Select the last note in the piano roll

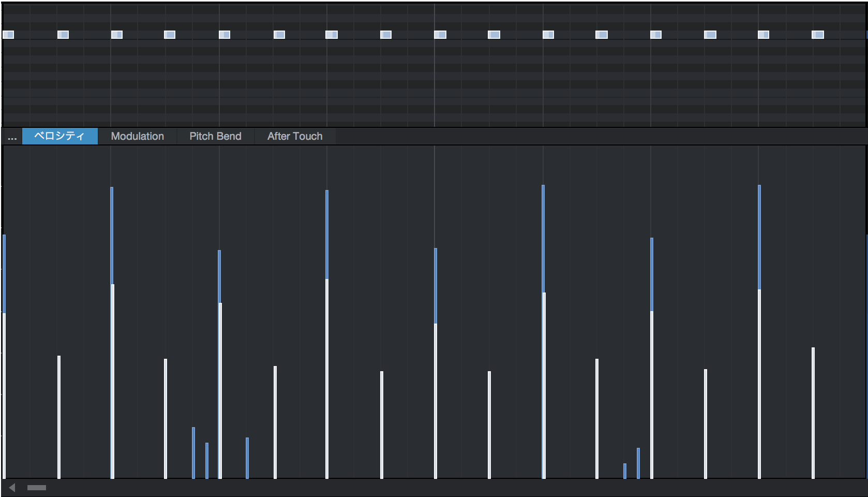[818, 35]
